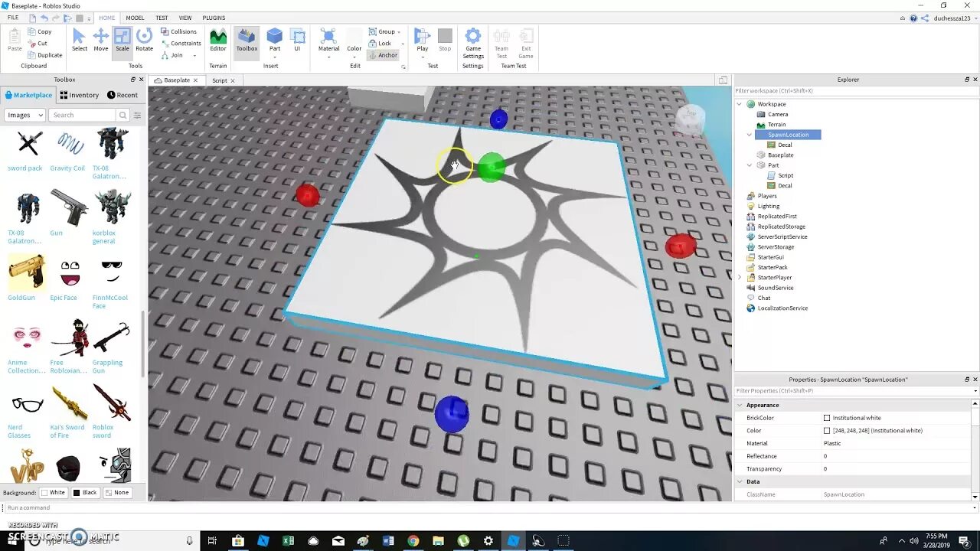The height and width of the screenshot is (551, 980).
Task: Open the Recent tab in Toolbox
Action: (122, 95)
